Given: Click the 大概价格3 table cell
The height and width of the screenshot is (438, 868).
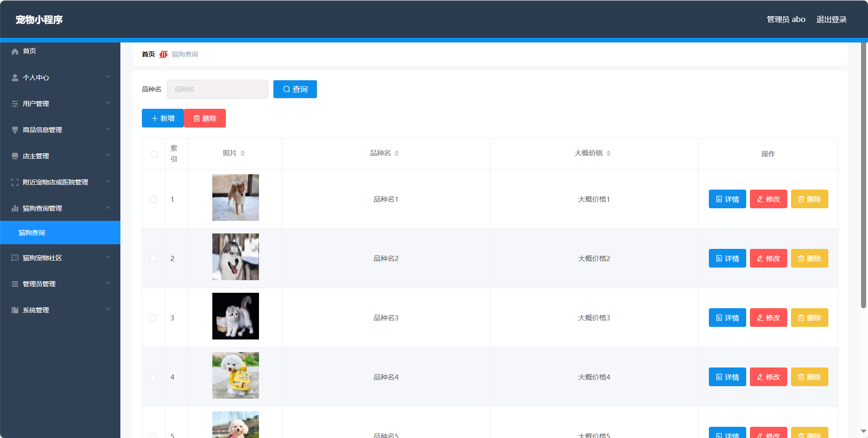Looking at the screenshot, I should point(594,318).
